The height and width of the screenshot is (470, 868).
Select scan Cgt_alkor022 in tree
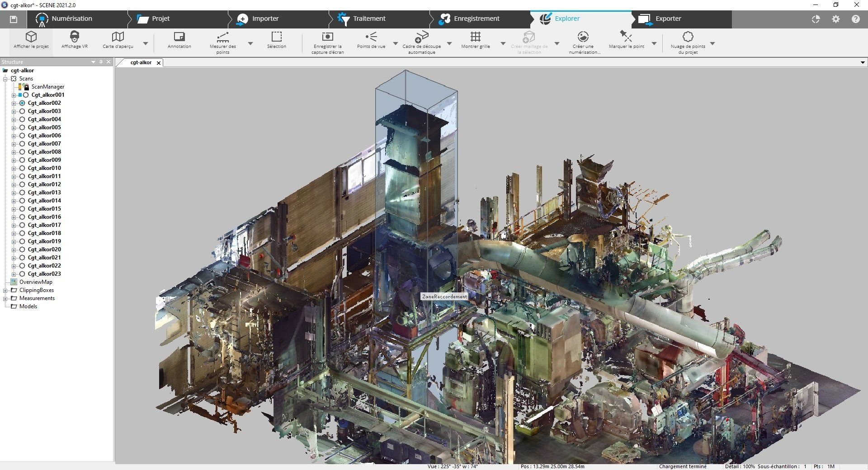point(44,266)
